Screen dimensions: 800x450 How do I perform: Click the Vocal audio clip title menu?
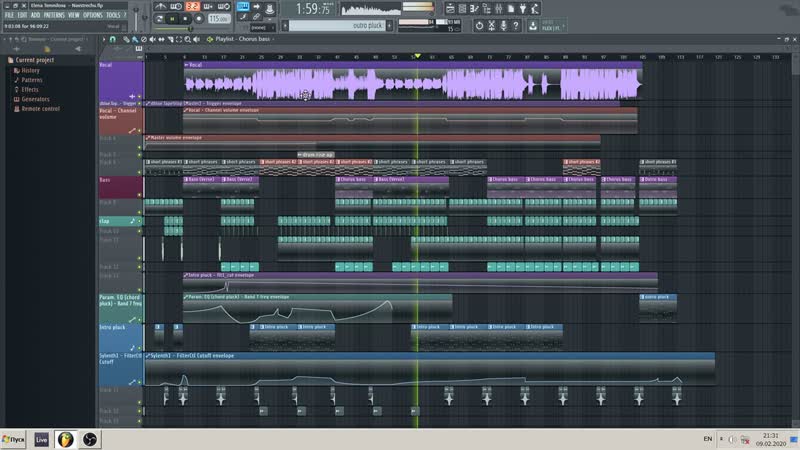tap(193, 65)
